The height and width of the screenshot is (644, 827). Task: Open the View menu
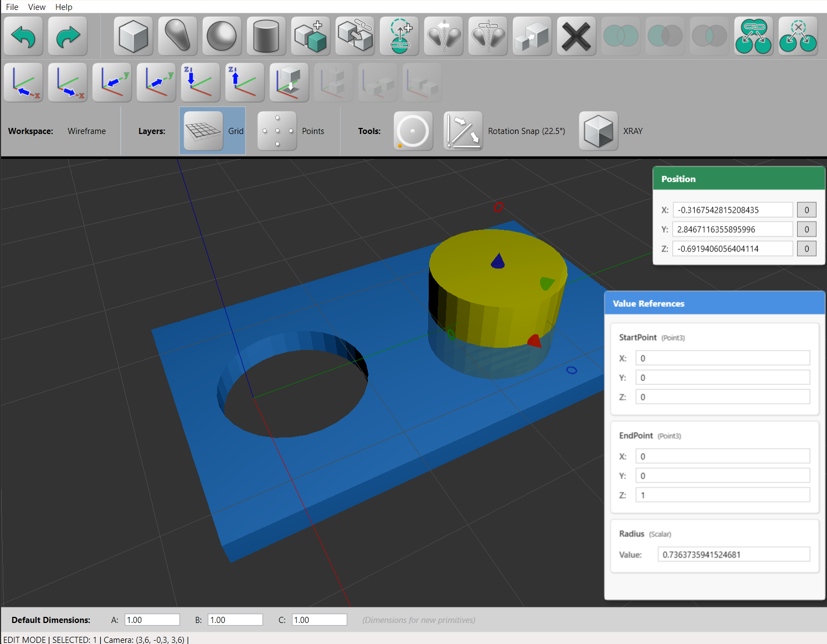(x=37, y=7)
